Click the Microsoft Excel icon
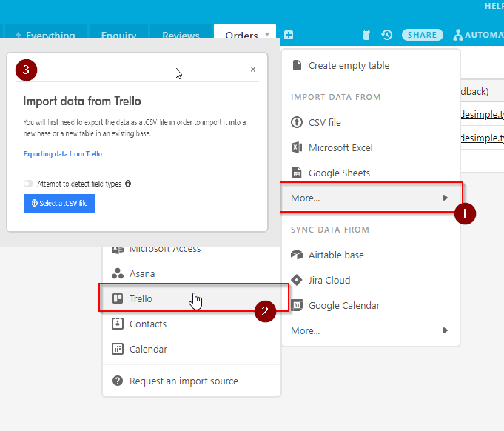Screen dimensions: 504x431 coord(297,147)
